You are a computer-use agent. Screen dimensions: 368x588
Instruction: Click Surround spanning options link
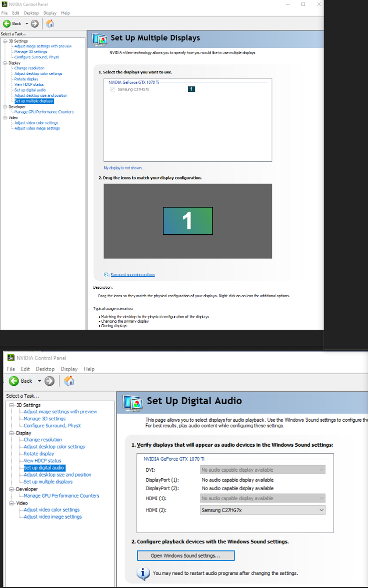pyautogui.click(x=132, y=274)
